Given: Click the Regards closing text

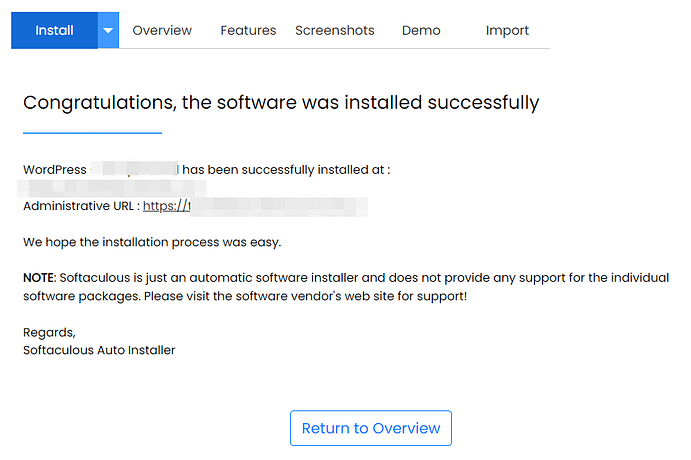Looking at the screenshot, I should pyautogui.click(x=49, y=333).
